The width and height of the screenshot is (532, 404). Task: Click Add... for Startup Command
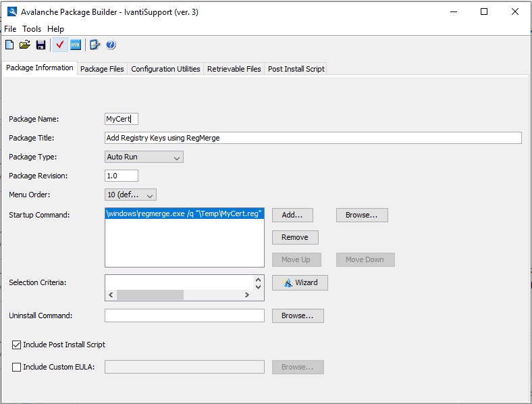292,216
